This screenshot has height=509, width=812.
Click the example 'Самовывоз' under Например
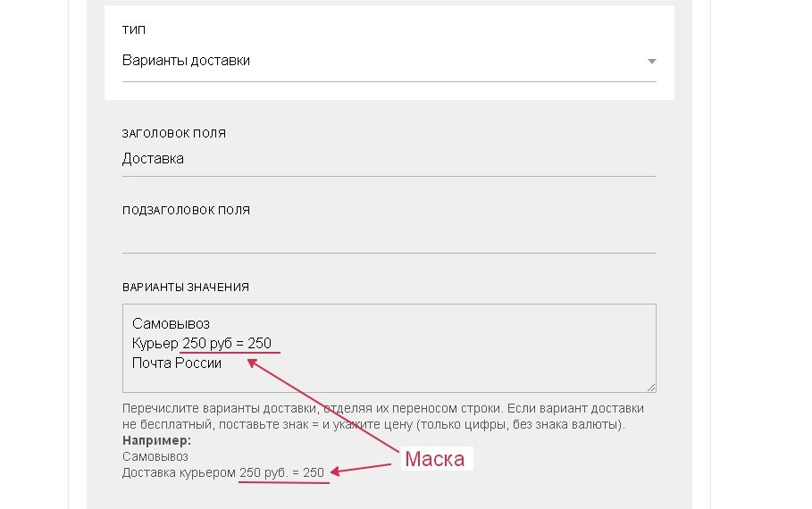149,456
